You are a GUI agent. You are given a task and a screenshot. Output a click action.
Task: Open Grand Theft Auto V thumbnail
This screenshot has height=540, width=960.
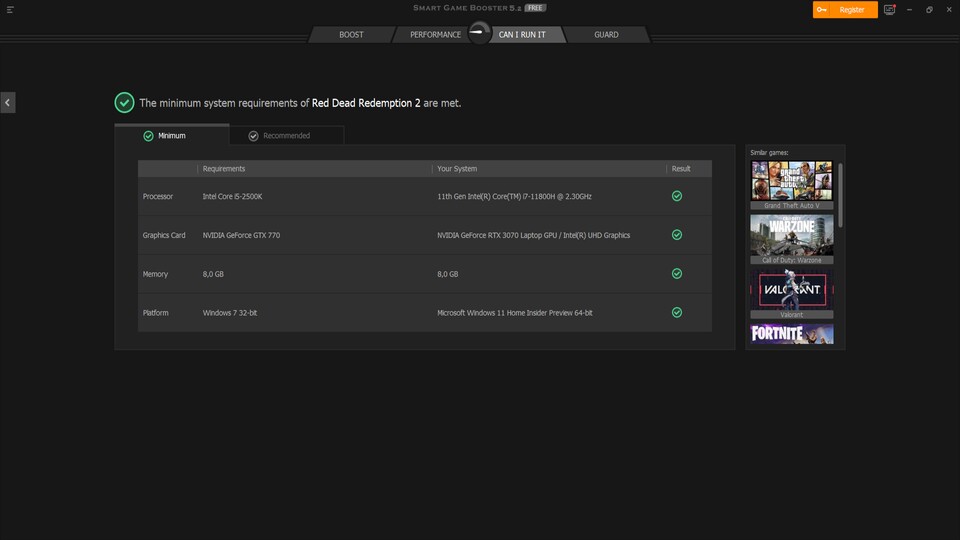pyautogui.click(x=791, y=181)
